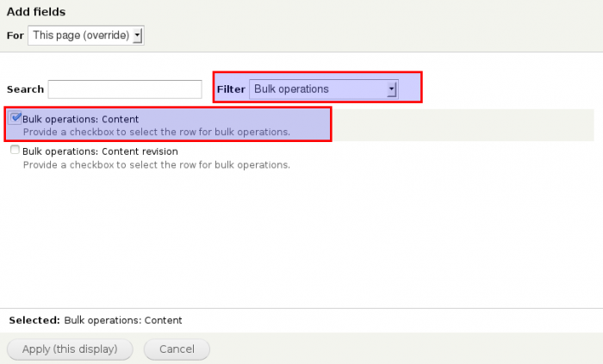Check the 'Bulk operations: Content revision' checkbox
The image size is (603, 364).
click(15, 150)
